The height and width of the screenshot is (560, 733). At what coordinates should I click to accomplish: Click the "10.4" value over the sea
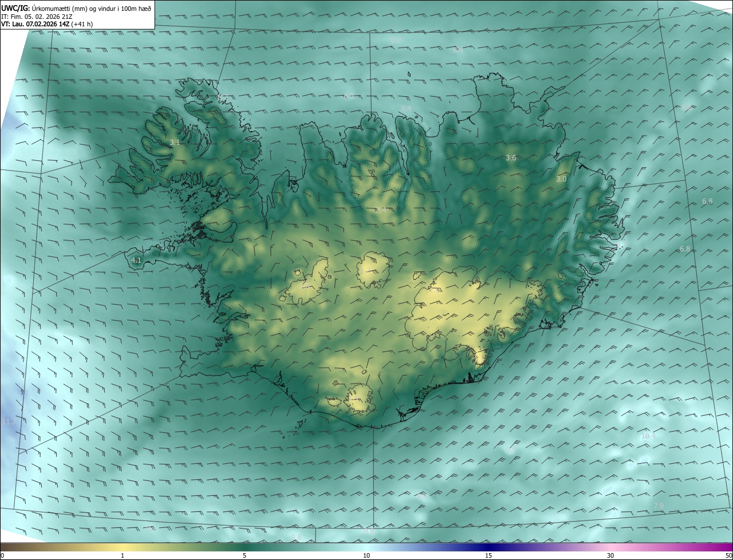648,436
